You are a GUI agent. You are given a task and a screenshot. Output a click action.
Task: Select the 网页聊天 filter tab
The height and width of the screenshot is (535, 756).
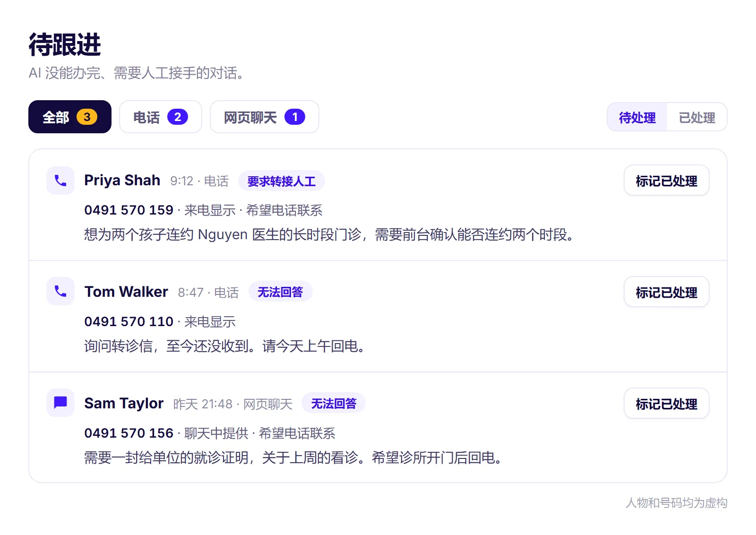click(265, 117)
